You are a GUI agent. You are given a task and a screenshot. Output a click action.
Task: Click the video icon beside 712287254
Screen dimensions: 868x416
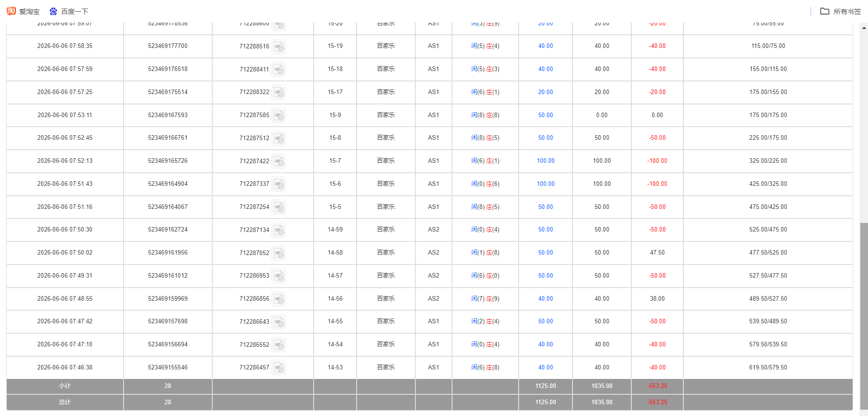click(x=279, y=207)
